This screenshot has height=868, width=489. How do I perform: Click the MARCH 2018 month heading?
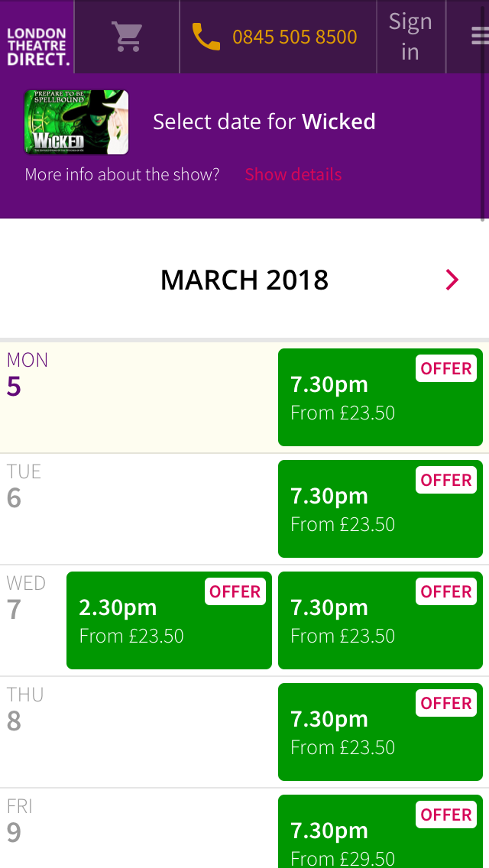coord(244,280)
